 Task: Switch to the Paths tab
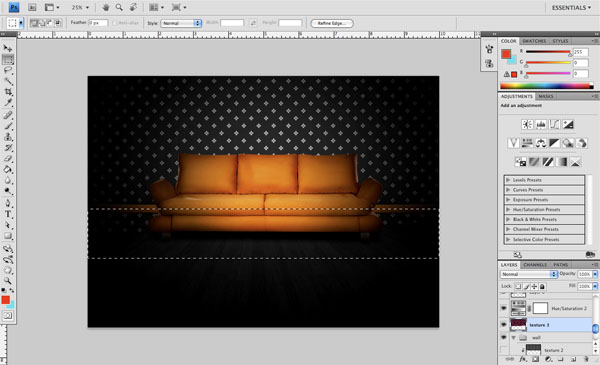point(561,265)
